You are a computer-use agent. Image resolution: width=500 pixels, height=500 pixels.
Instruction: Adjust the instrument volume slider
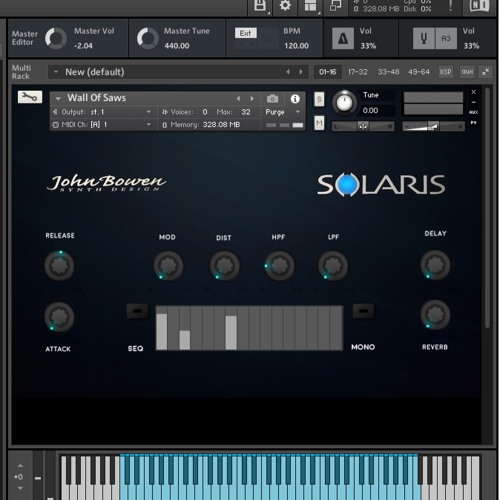click(433, 126)
